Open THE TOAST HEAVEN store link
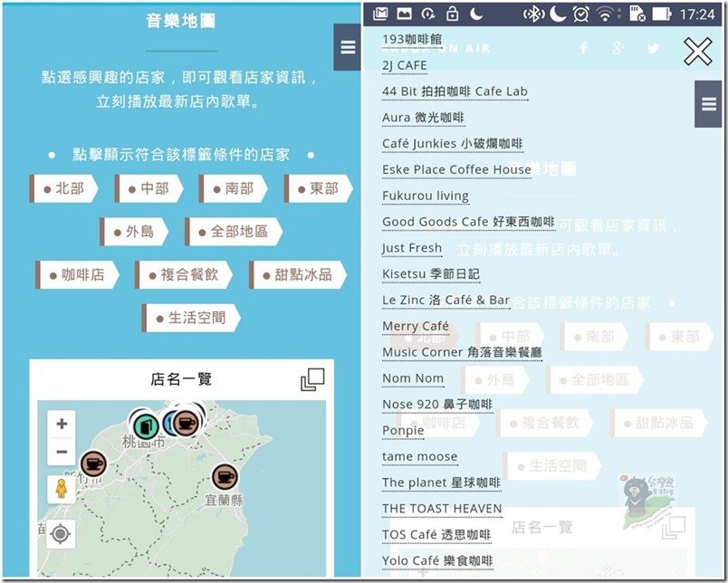The image size is (728, 583). pos(442,508)
